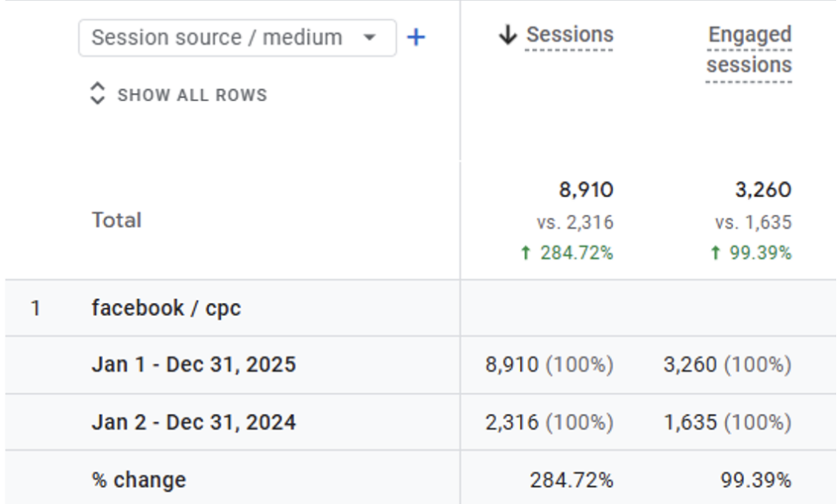
Task: Click the 2,316 (100%) sessions cell for 2024
Action: [x=549, y=422]
